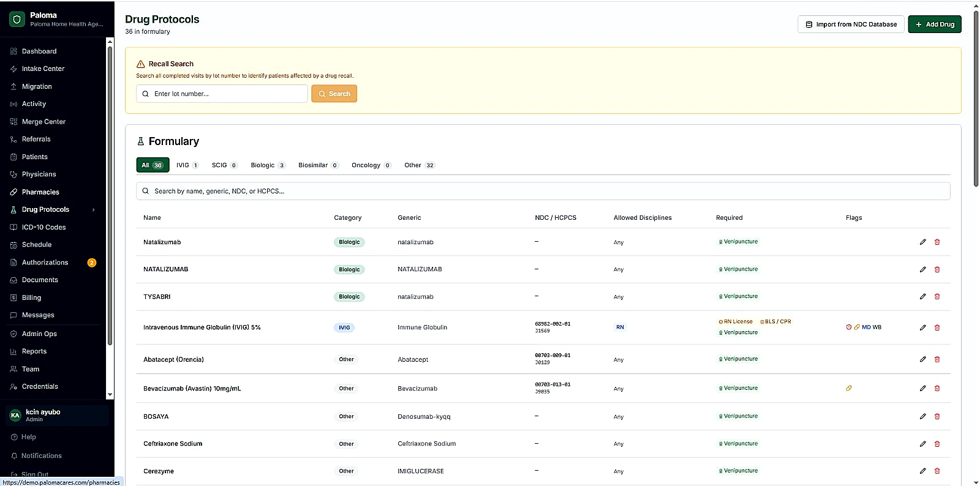The image size is (980, 486).
Task: Open the Reports page
Action: [34, 351]
